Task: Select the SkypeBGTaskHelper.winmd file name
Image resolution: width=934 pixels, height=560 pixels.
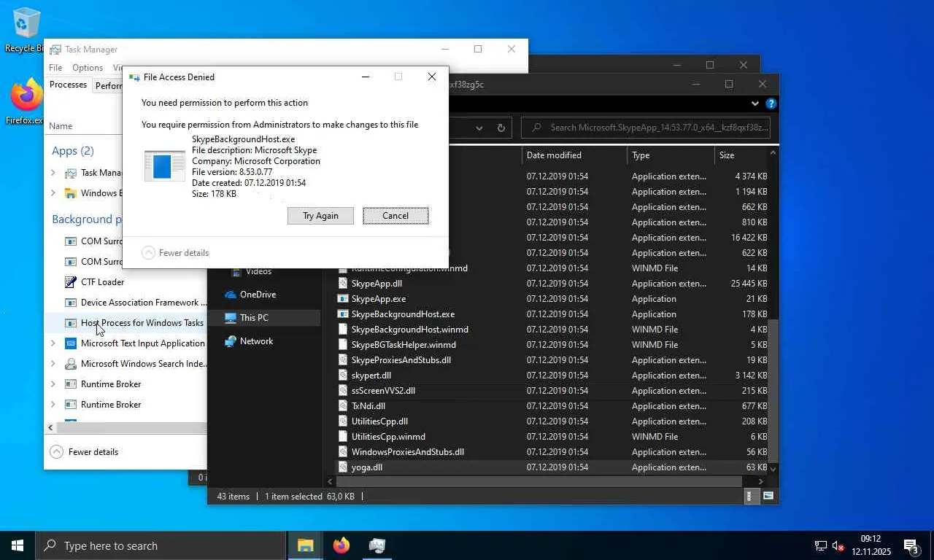Action: tap(404, 345)
